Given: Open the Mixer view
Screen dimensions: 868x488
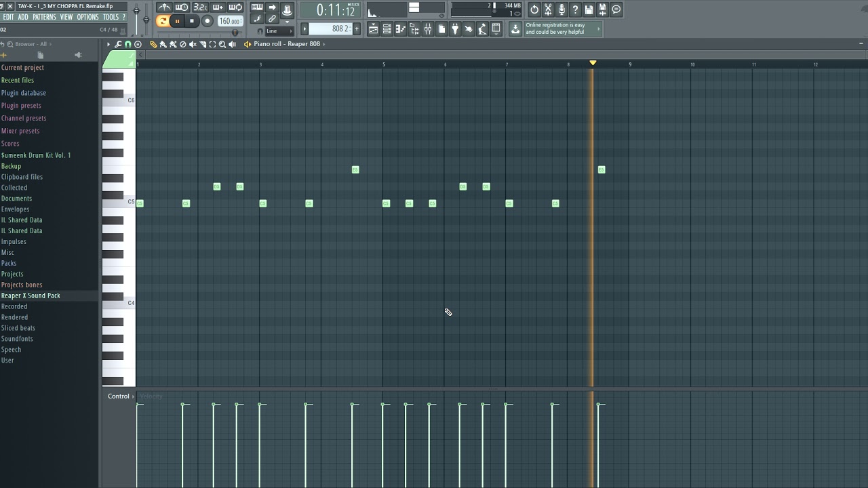Looking at the screenshot, I should pyautogui.click(x=427, y=29).
